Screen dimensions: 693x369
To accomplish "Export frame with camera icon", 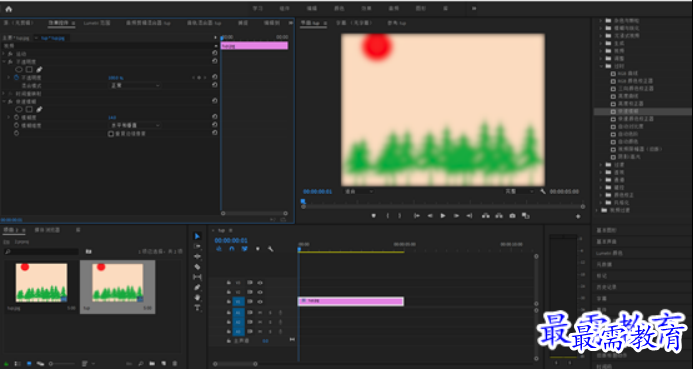I will pos(512,216).
